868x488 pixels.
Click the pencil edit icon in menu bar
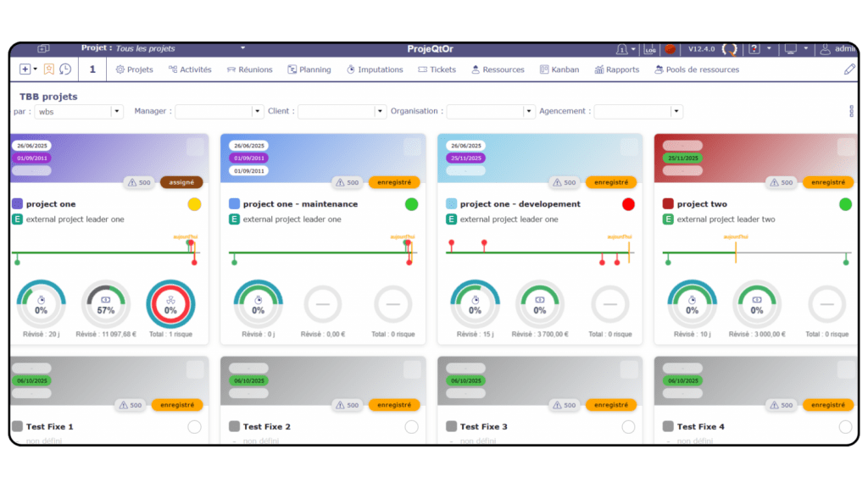coord(849,69)
